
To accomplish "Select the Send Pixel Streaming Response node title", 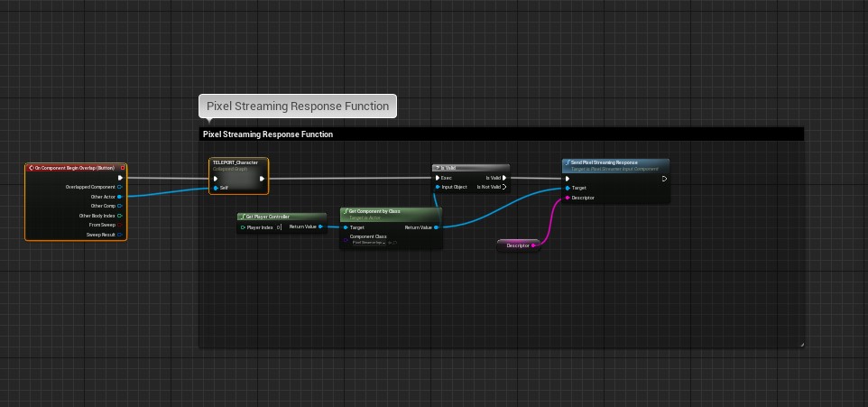I will (604, 162).
